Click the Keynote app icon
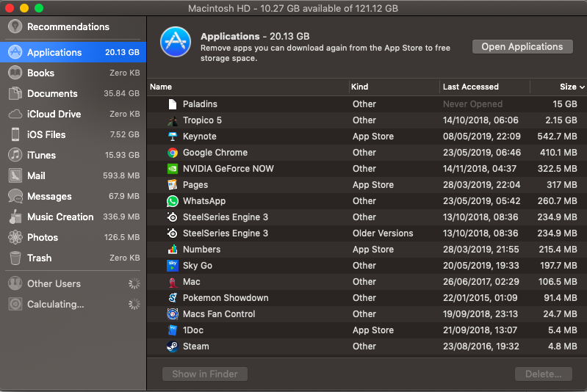The width and height of the screenshot is (587, 392). [x=173, y=137]
